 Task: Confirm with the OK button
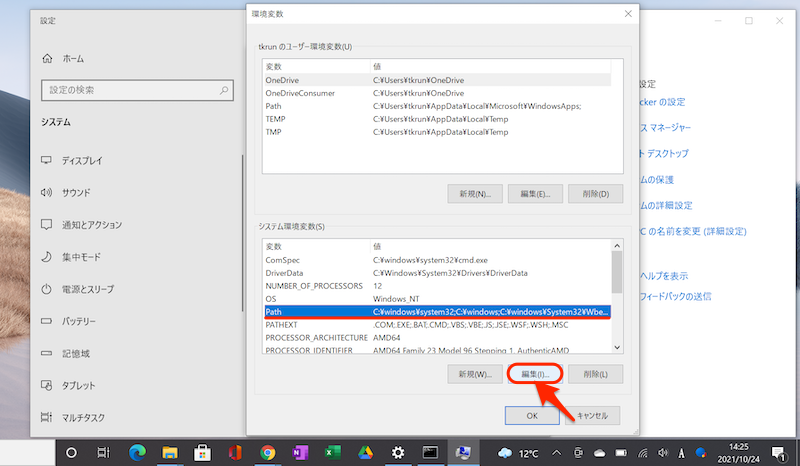point(531,414)
